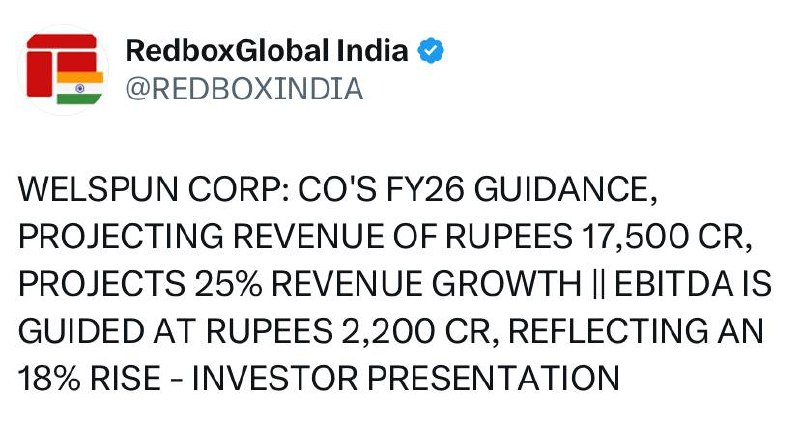Click the Indian flag in the avatar
The image size is (800, 424).
80,88
